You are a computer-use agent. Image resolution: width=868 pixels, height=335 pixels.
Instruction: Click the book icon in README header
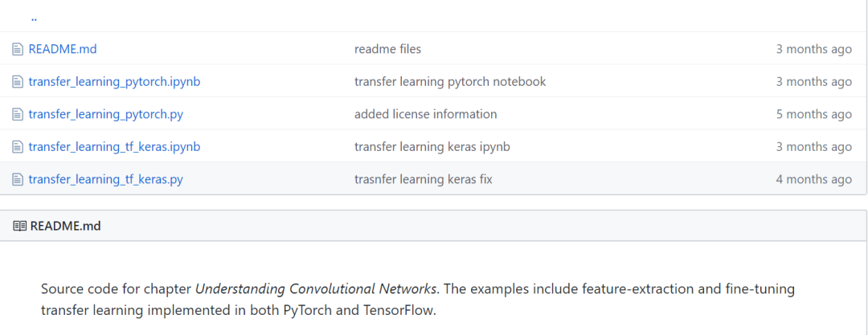[20, 226]
